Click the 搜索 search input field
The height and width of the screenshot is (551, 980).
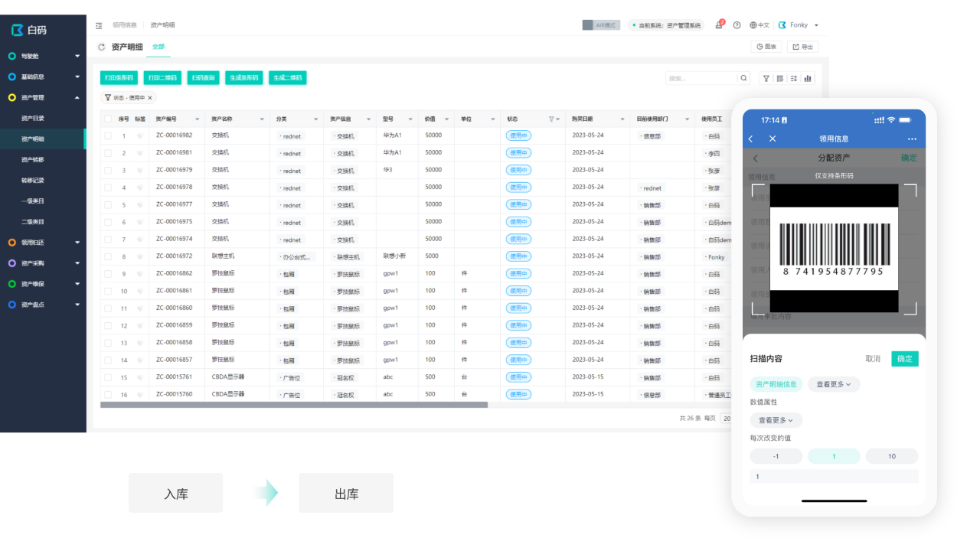tap(701, 78)
